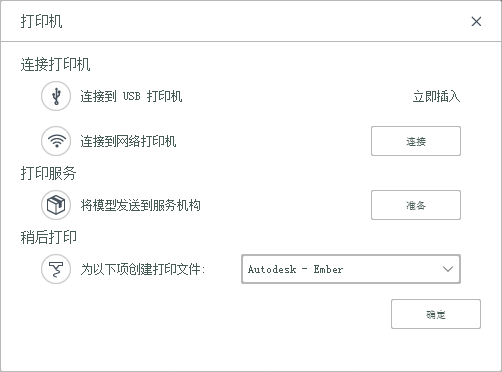502x372 pixels.
Task: Click the USB connection icon
Action: (x=56, y=96)
